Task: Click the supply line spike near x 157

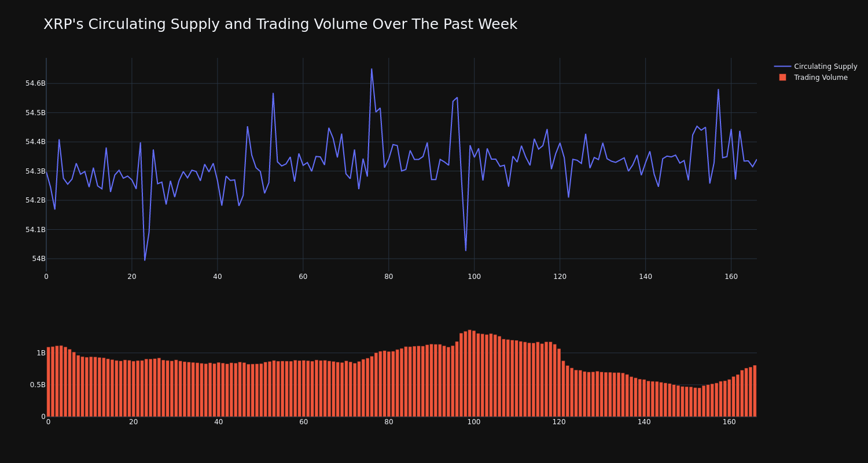Action: [x=718, y=90]
